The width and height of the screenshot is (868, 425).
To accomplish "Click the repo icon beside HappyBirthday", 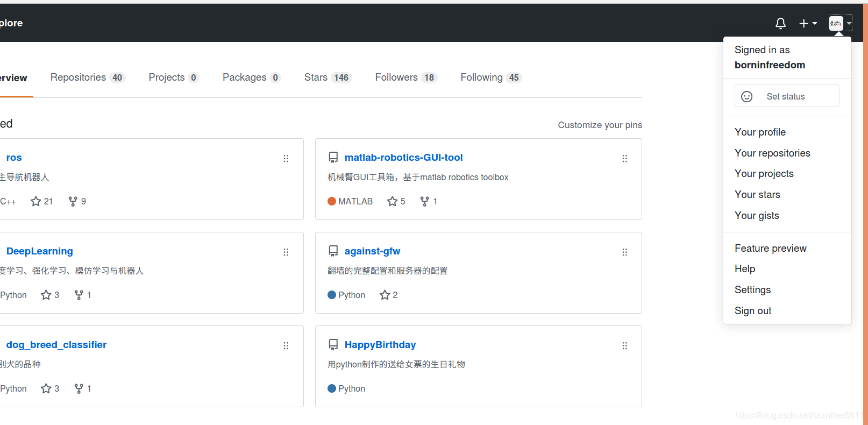I will 333,344.
